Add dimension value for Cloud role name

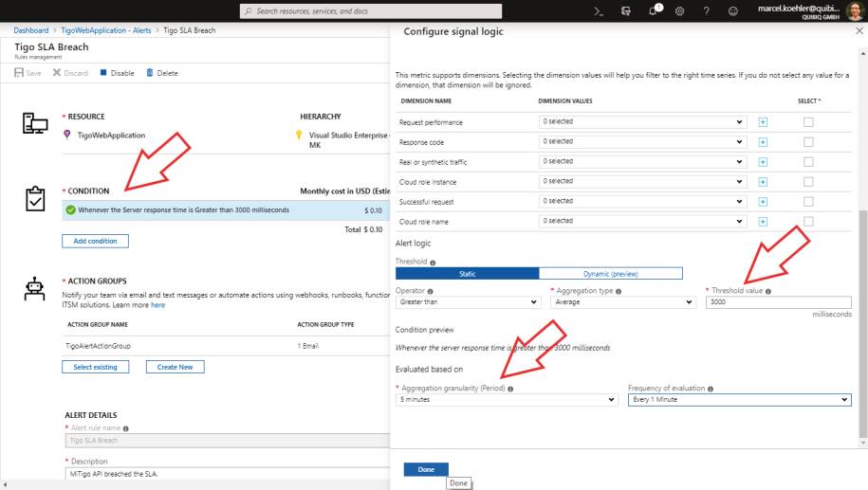(763, 222)
